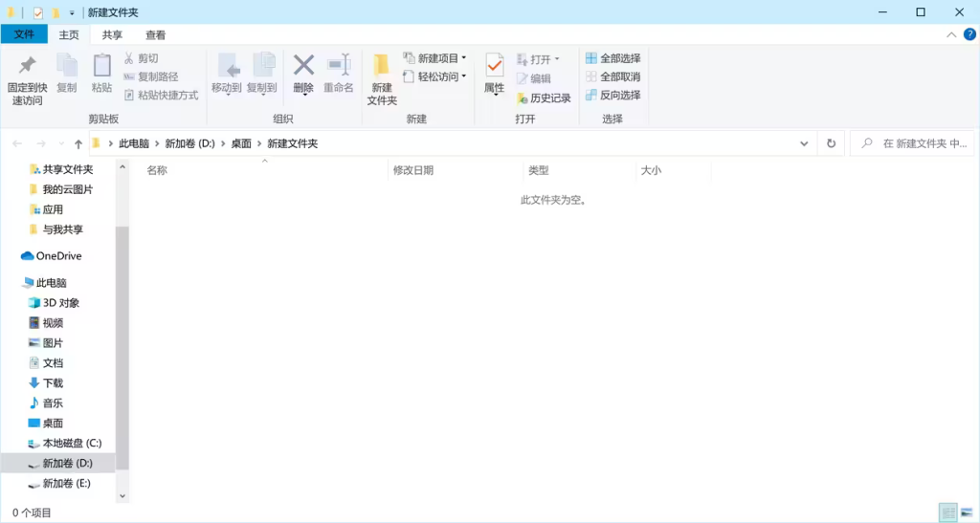
Task: Select 3D 对象 in the sidebar
Action: [54, 303]
